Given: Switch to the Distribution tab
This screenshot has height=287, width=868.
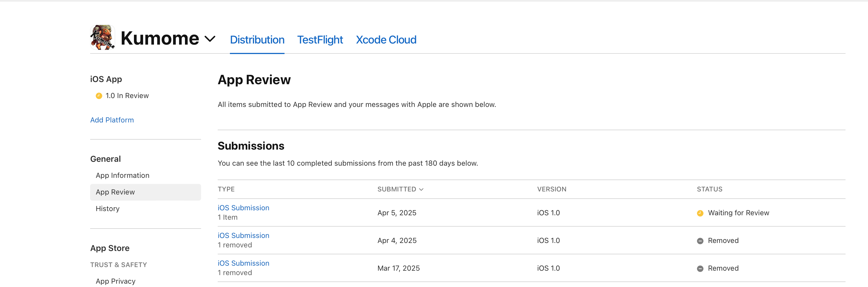Looking at the screenshot, I should [x=257, y=40].
